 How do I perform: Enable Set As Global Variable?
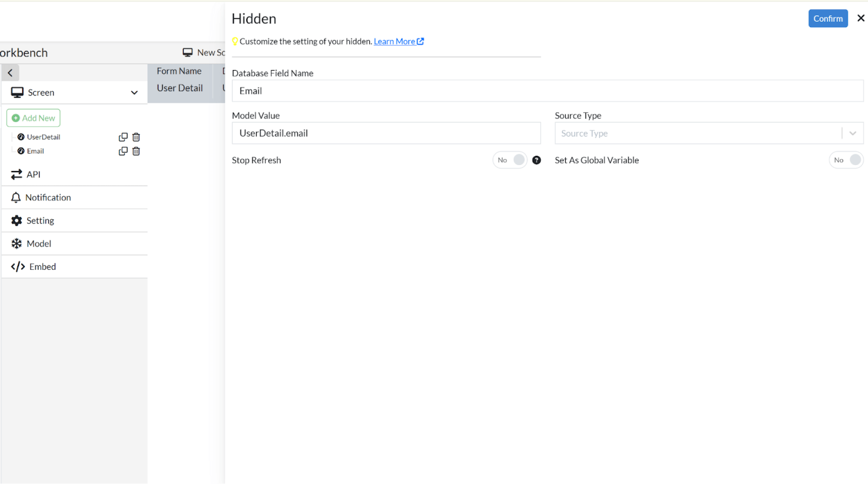coord(846,160)
